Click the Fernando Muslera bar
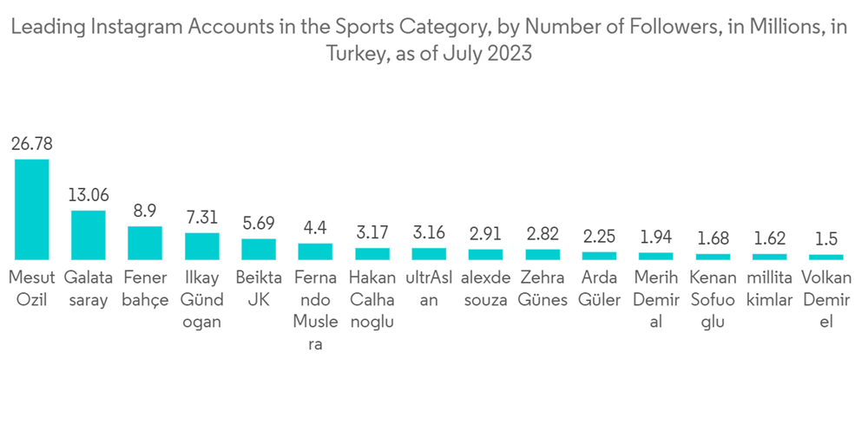 315,251
